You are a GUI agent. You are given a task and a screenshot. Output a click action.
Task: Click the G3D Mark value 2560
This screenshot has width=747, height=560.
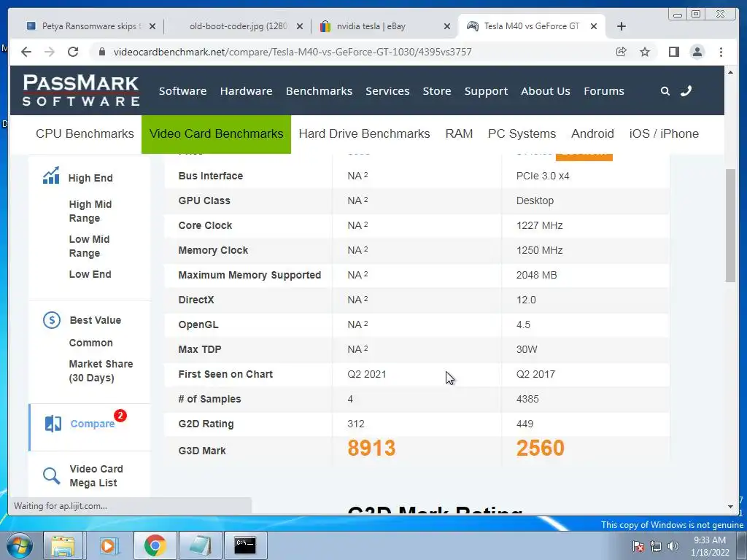click(x=541, y=448)
